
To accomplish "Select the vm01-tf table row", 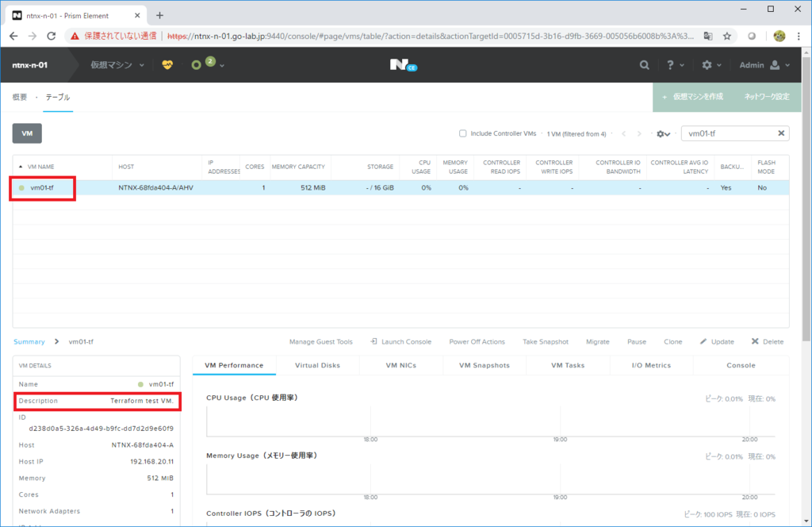I will click(x=400, y=187).
